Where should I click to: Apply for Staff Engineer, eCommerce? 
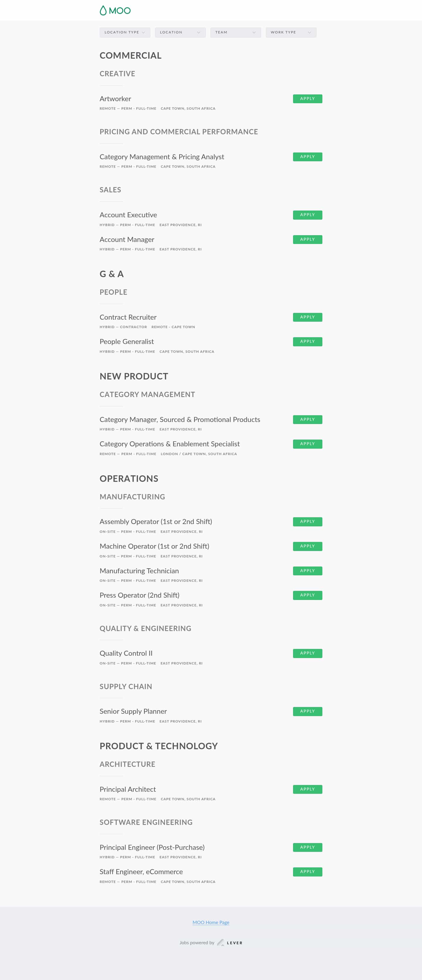tap(307, 872)
